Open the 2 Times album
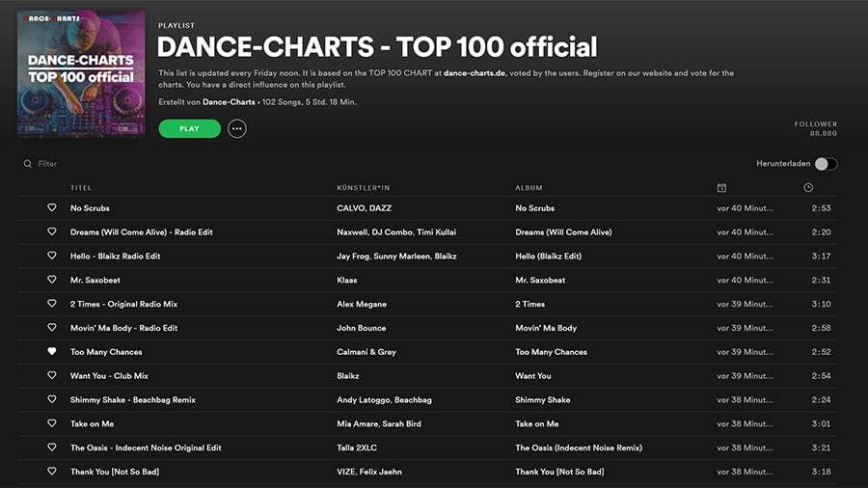 (529, 304)
